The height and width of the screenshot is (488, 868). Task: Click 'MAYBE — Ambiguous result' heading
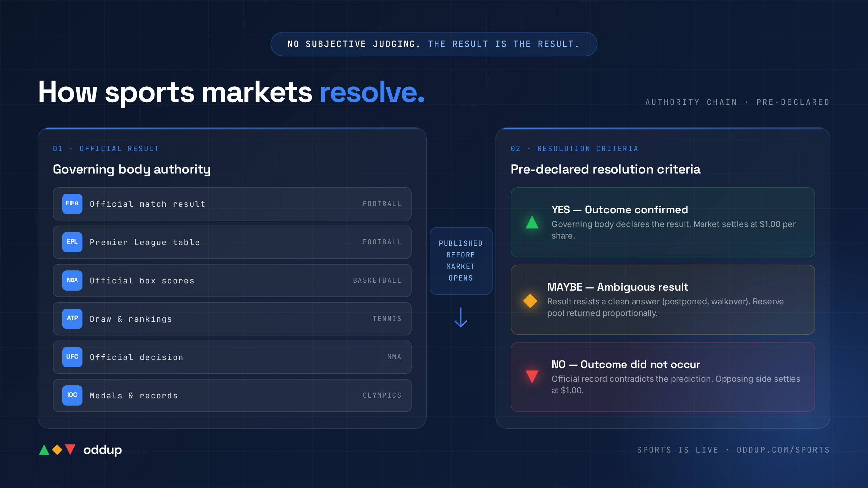618,287
